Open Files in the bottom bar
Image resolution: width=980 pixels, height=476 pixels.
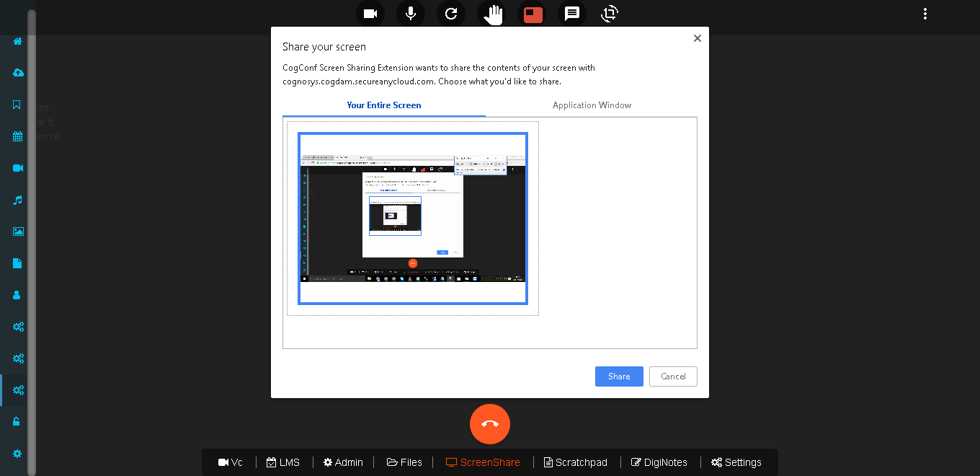[x=404, y=462]
